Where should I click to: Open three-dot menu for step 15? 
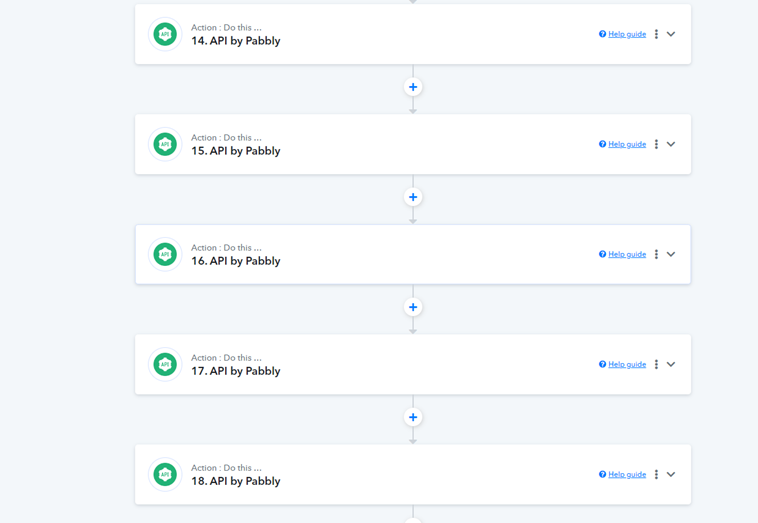coord(656,144)
